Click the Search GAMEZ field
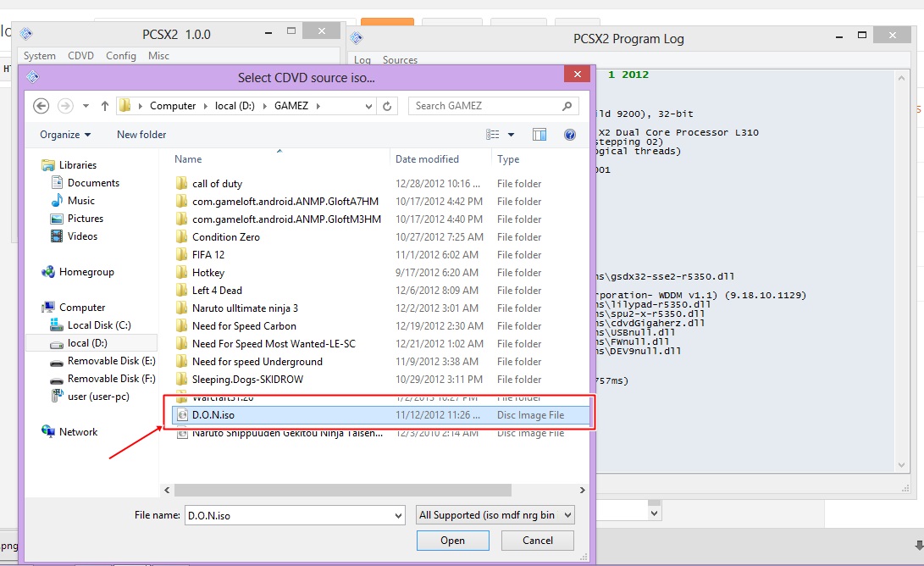Image resolution: width=924 pixels, height=566 pixels. 493,106
